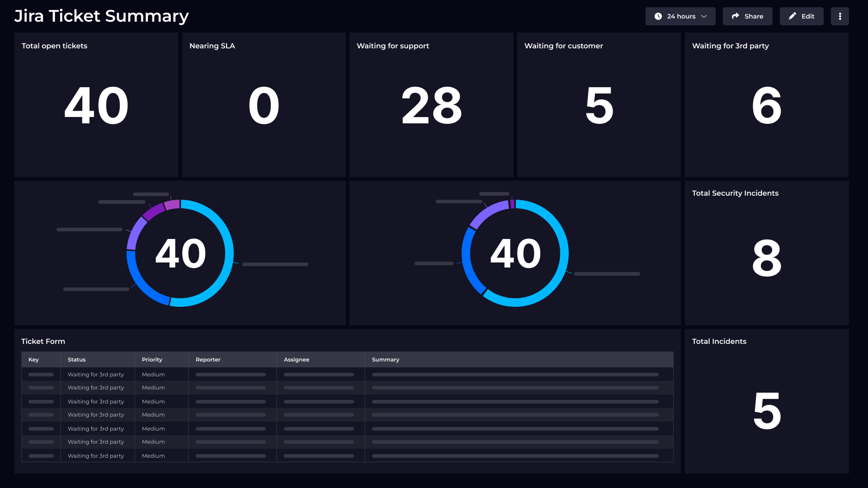Viewport: 868px width, 488px height.
Task: Click the share arrow icon
Action: (736, 16)
